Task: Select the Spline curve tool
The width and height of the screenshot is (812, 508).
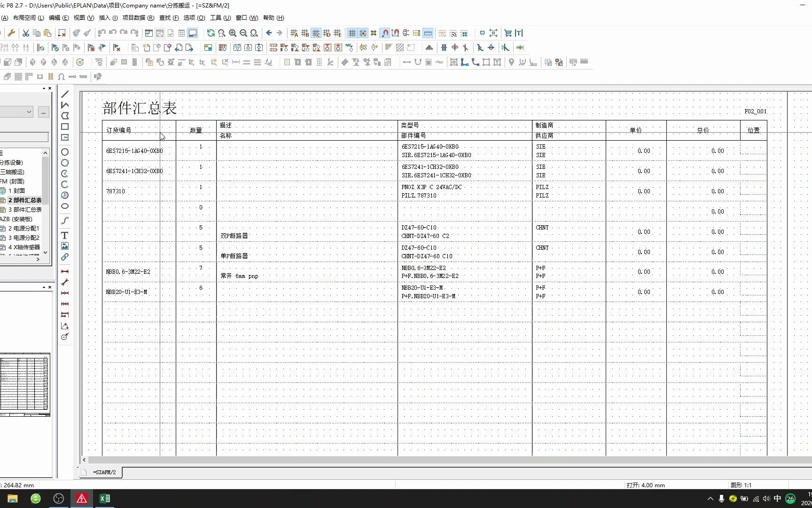Action: point(65,221)
